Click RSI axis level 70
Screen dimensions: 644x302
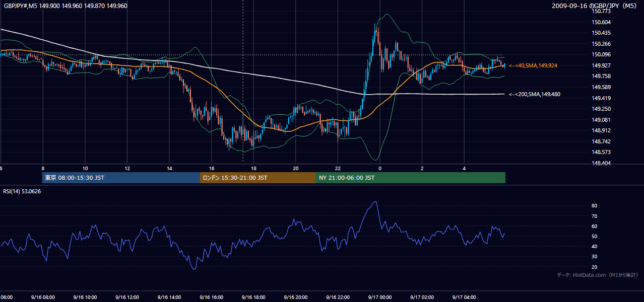click(x=595, y=216)
